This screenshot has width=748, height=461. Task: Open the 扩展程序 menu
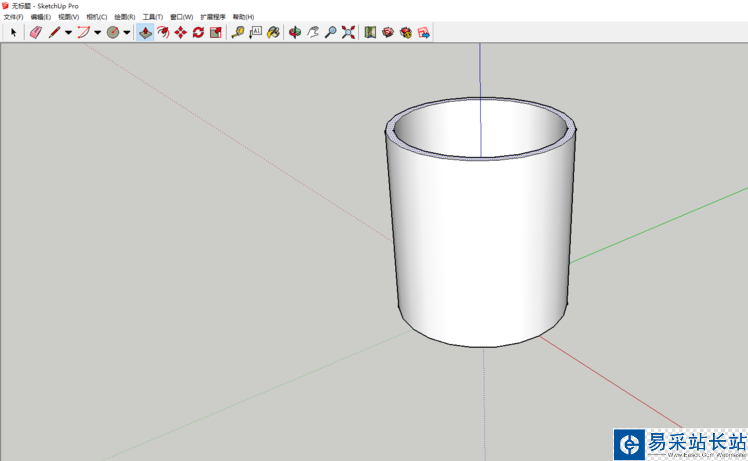(x=213, y=17)
